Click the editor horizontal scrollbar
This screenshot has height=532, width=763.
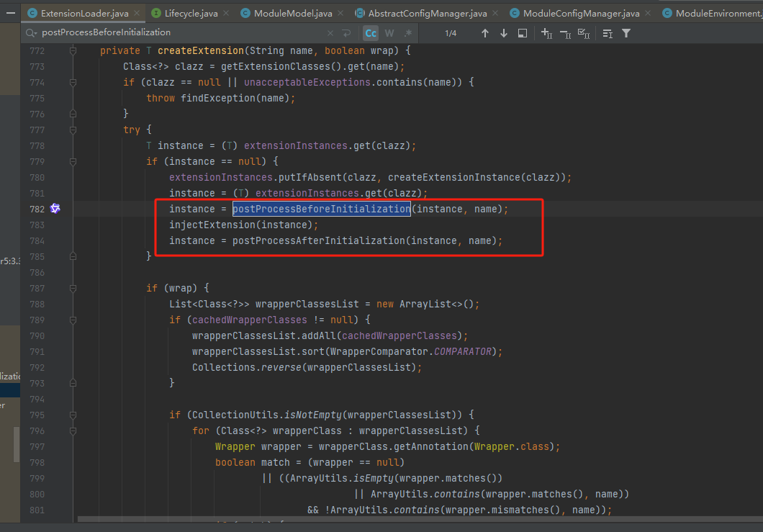[418, 519]
